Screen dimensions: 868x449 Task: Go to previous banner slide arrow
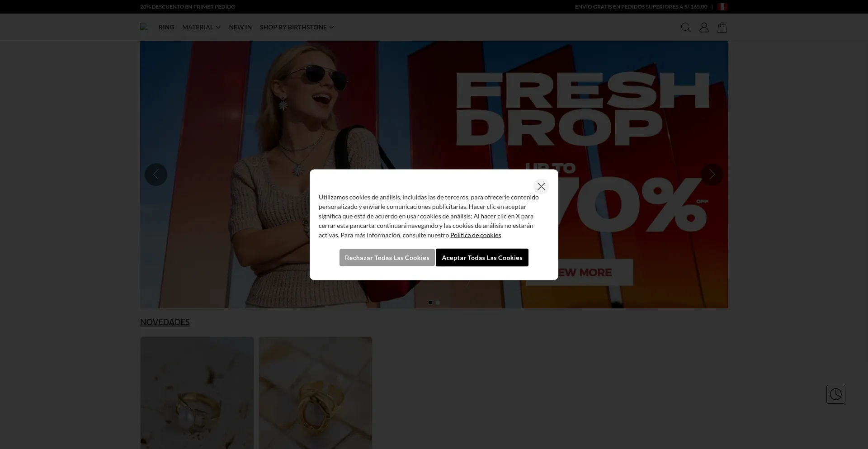156,175
